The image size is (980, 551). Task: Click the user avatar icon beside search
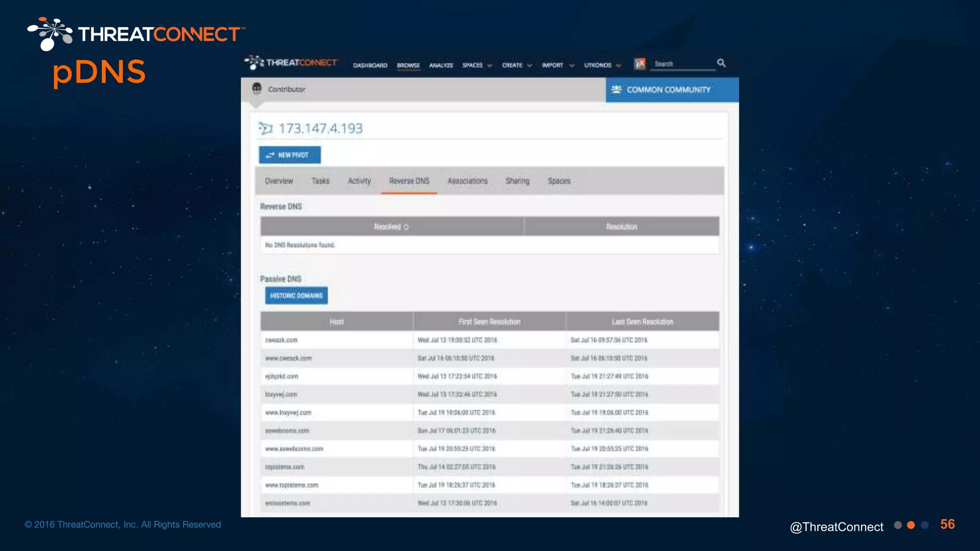click(640, 64)
